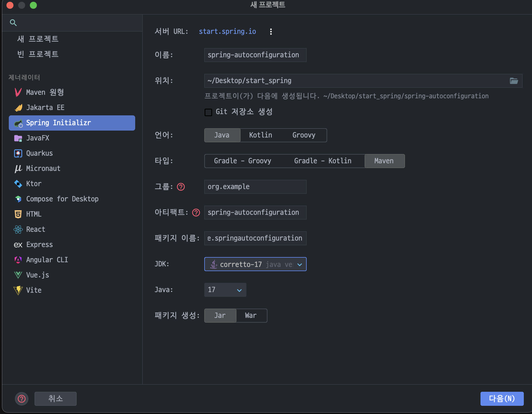Browse for location with folder icon
This screenshot has width=532, height=414.
(x=514, y=81)
